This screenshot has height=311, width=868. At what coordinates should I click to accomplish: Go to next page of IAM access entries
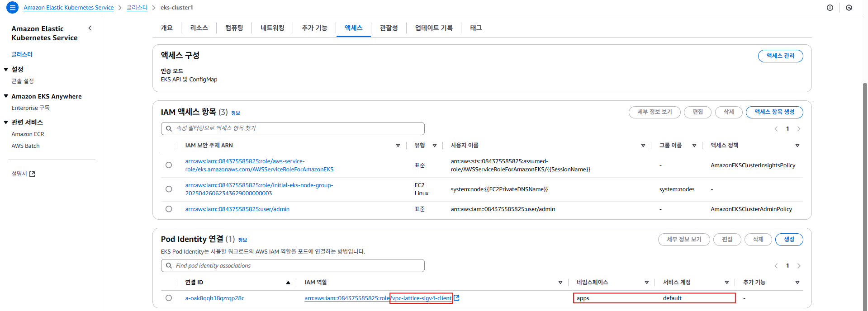(x=799, y=129)
